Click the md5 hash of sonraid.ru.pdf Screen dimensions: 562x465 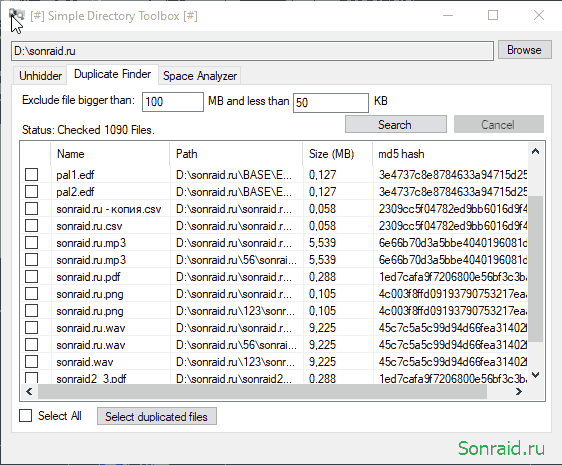[453, 277]
